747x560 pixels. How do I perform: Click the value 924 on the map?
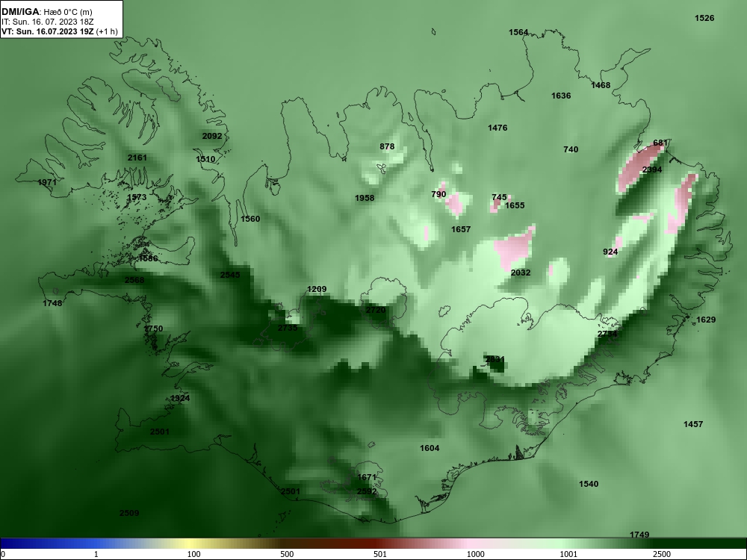(610, 252)
